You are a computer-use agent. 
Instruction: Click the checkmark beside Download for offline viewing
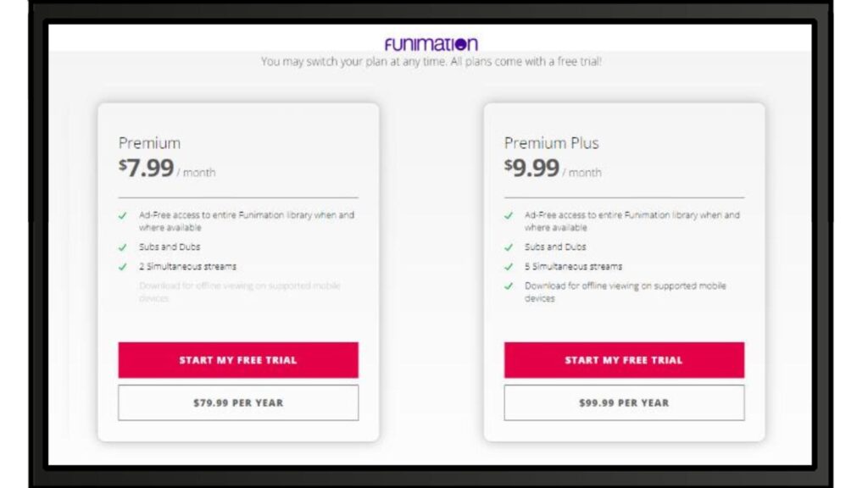509,286
